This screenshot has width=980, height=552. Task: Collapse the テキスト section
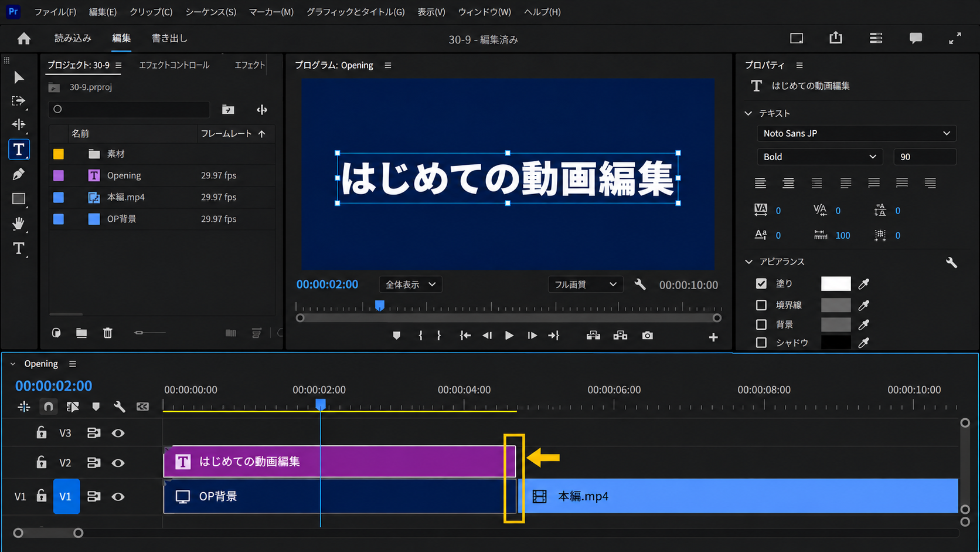pyautogui.click(x=748, y=113)
